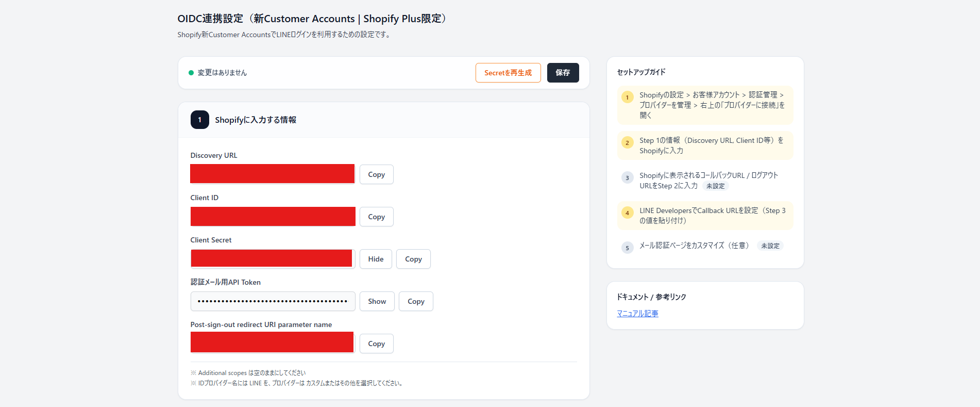Click the Discovery URL input field

(272, 174)
